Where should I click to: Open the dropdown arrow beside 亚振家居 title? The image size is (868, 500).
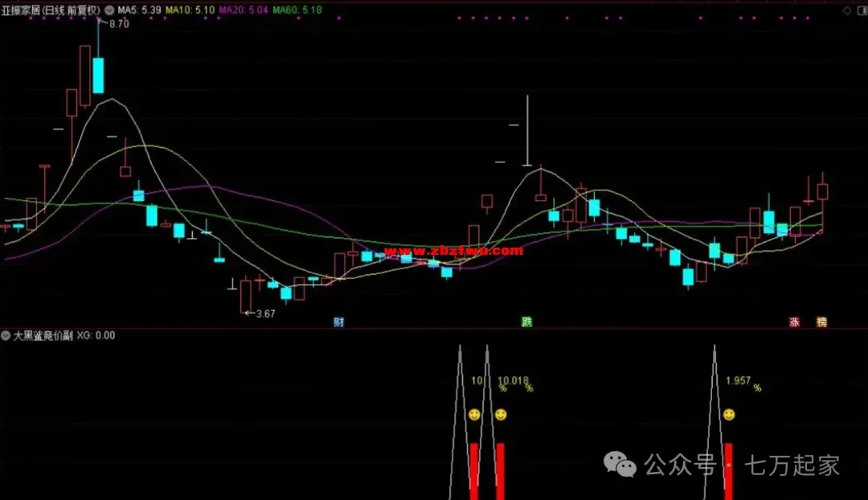click(x=109, y=10)
